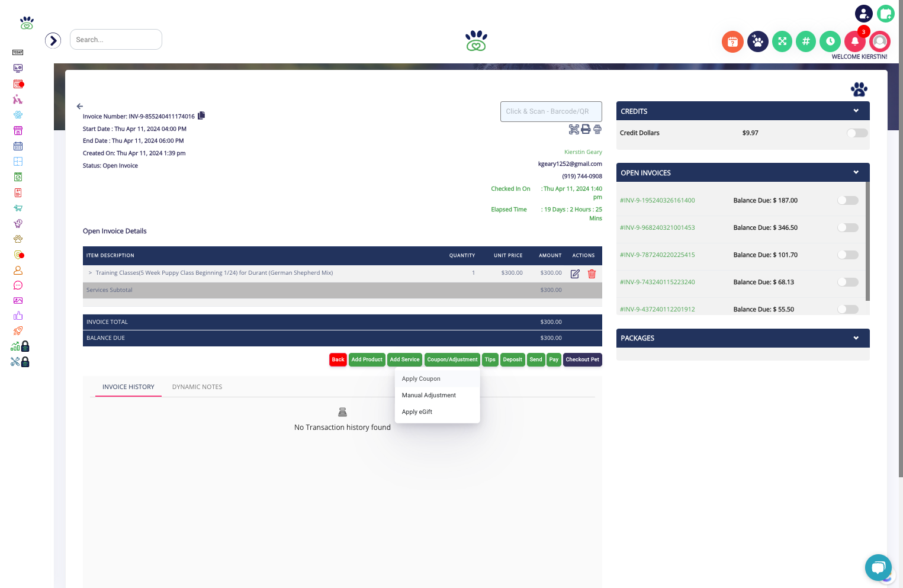Switch to the Dynamic Notes tab
The width and height of the screenshot is (903, 588).
pos(197,387)
